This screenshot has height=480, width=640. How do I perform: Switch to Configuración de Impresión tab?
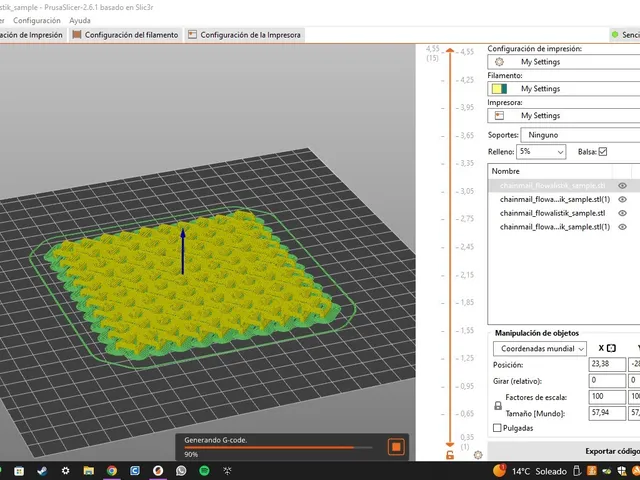[32, 35]
